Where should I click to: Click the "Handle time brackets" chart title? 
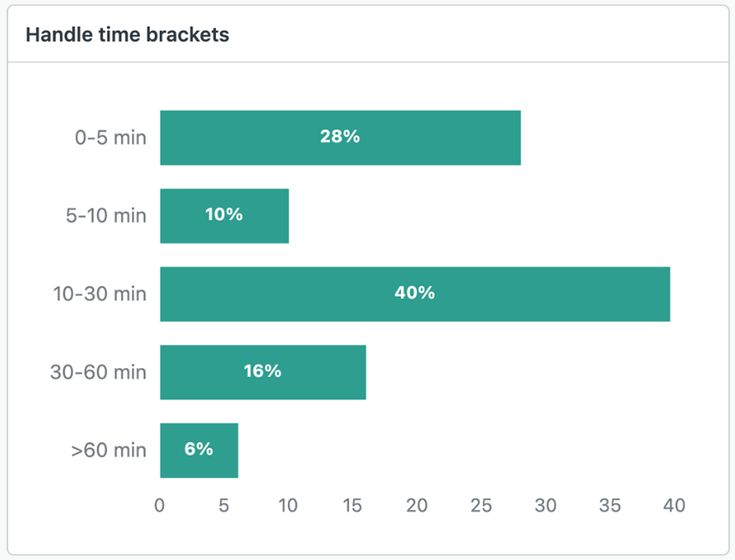coord(127,35)
